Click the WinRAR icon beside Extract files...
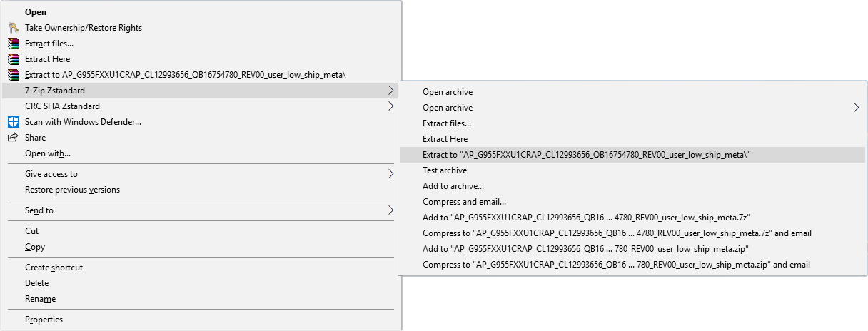 13,44
